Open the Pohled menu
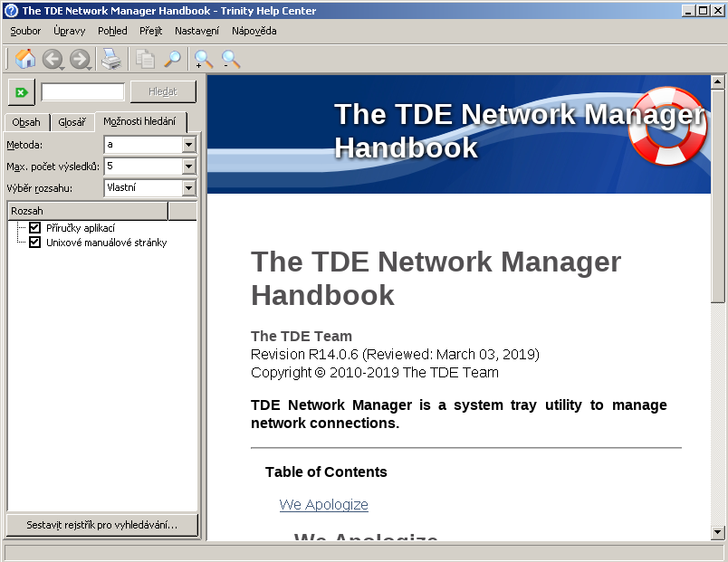 (112, 31)
